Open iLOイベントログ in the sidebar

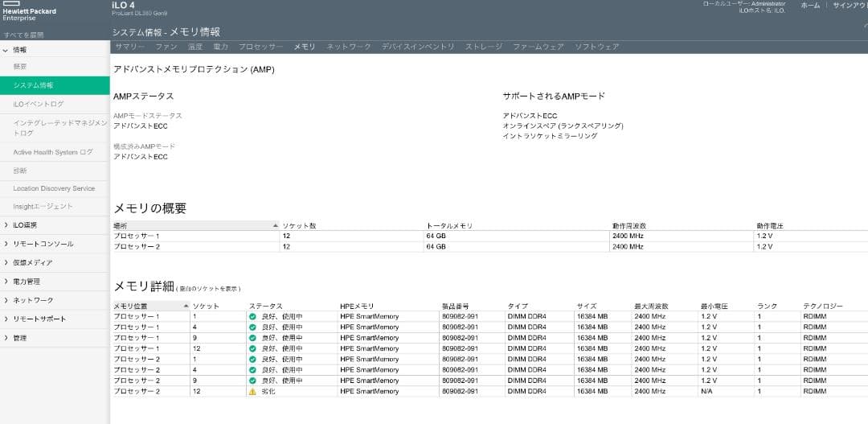[x=39, y=105]
